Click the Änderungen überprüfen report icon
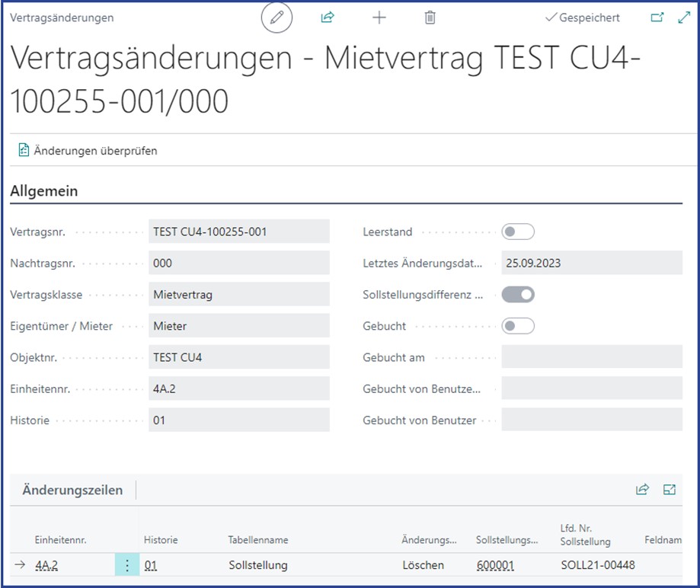Screen dimensions: 700x588 coord(23,150)
